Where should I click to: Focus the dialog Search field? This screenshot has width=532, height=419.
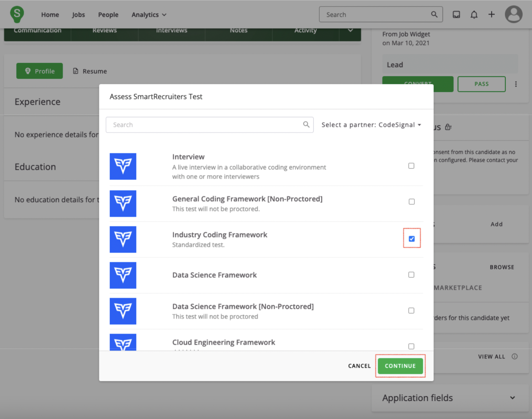210,125
